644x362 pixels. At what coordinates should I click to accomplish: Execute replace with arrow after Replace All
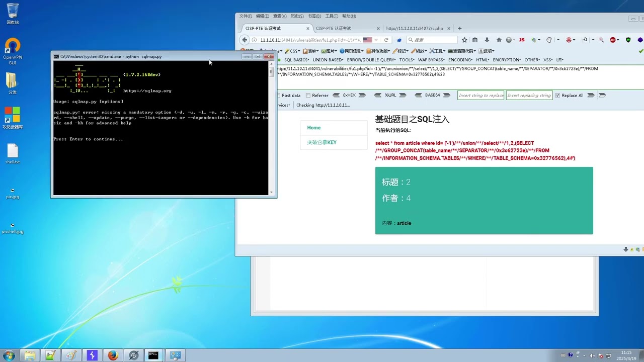point(591,95)
